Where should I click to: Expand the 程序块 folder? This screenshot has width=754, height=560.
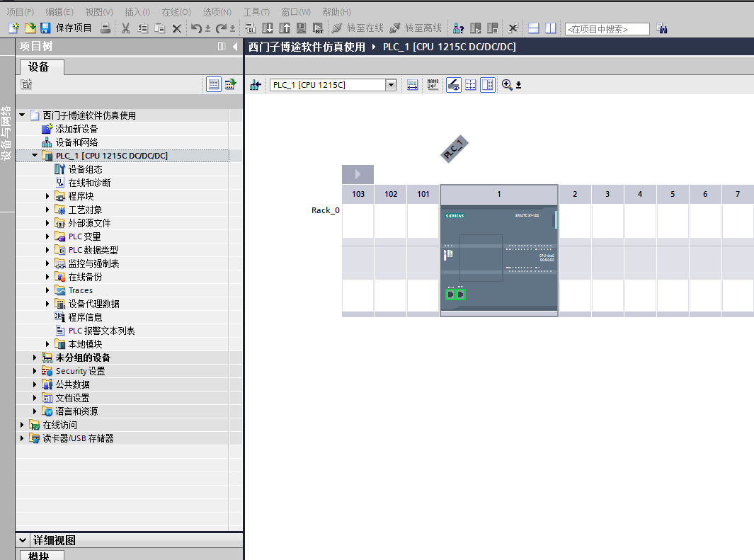(x=47, y=196)
